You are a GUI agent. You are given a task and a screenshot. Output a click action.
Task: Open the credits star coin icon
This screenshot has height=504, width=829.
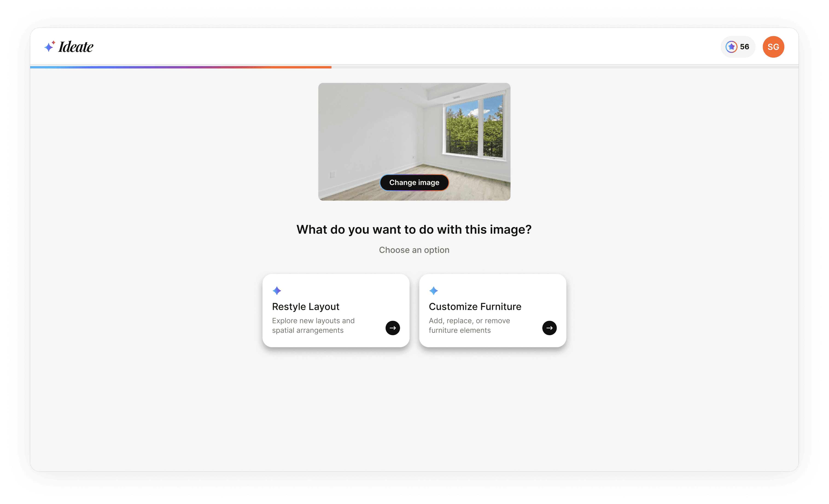731,47
